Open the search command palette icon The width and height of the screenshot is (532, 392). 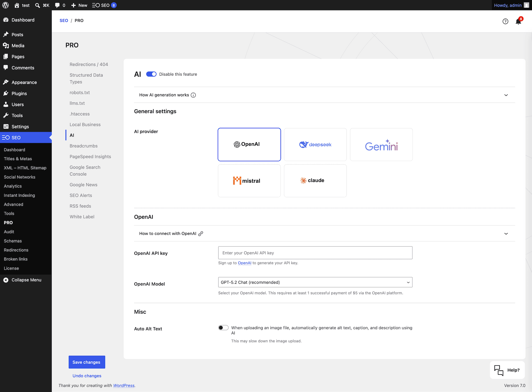pos(37,5)
